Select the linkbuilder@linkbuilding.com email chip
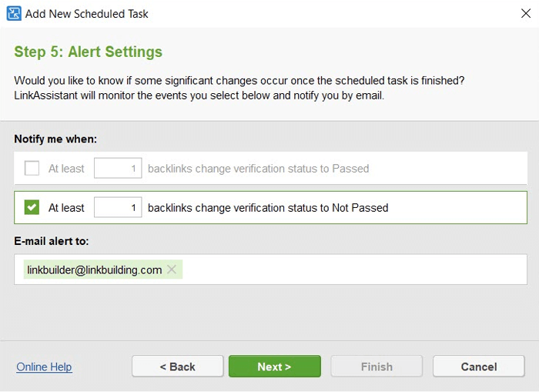This screenshot has width=539, height=392. tap(95, 270)
